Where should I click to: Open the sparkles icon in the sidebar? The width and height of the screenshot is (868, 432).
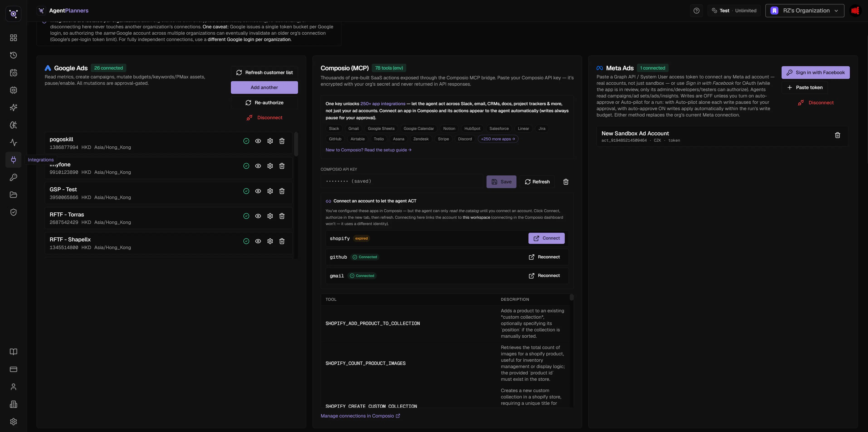pos(13,107)
